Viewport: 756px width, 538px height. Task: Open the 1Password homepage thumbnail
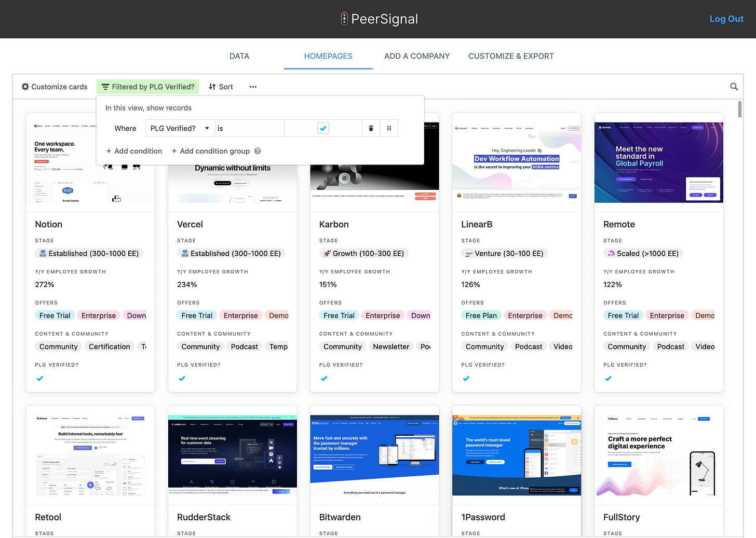tap(517, 455)
